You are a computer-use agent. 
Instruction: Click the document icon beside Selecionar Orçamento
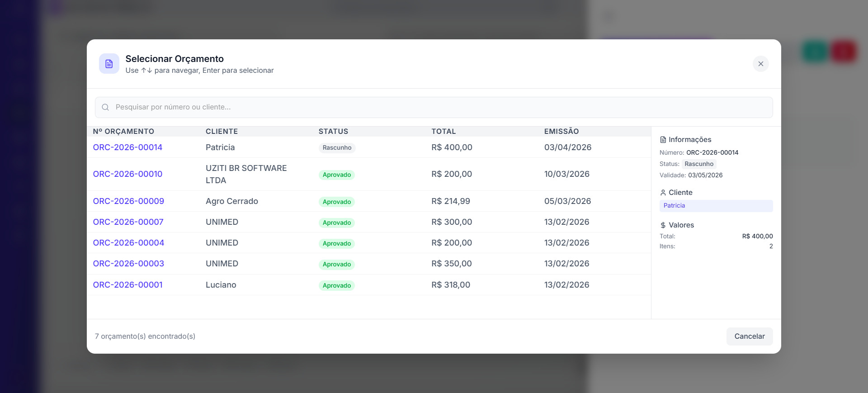tap(109, 64)
